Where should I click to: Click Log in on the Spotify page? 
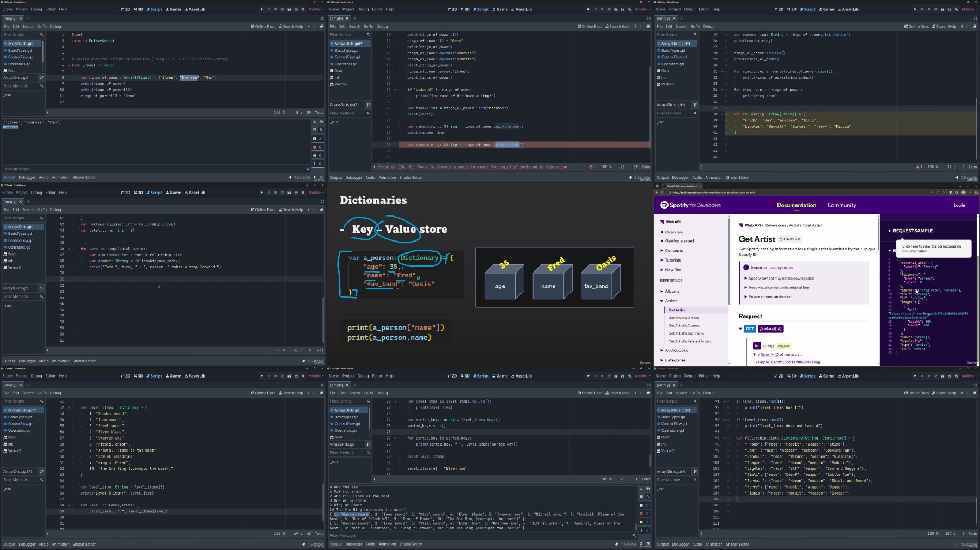[x=959, y=205]
